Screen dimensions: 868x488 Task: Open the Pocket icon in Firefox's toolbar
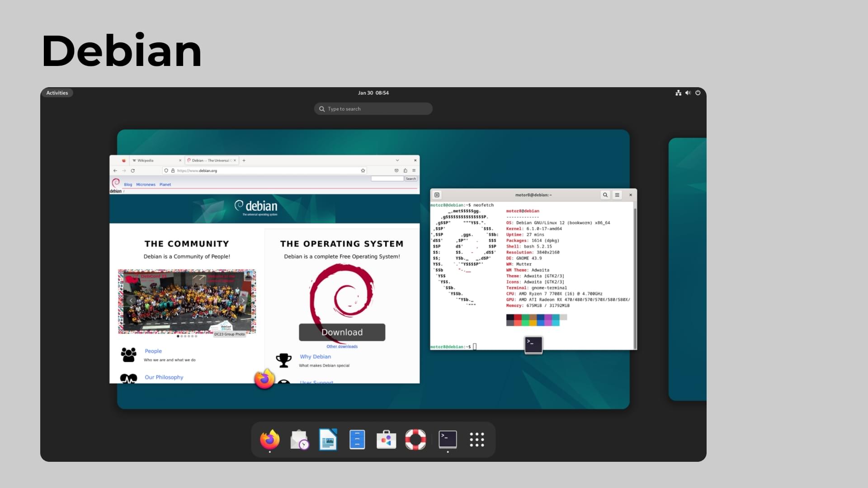click(x=396, y=171)
